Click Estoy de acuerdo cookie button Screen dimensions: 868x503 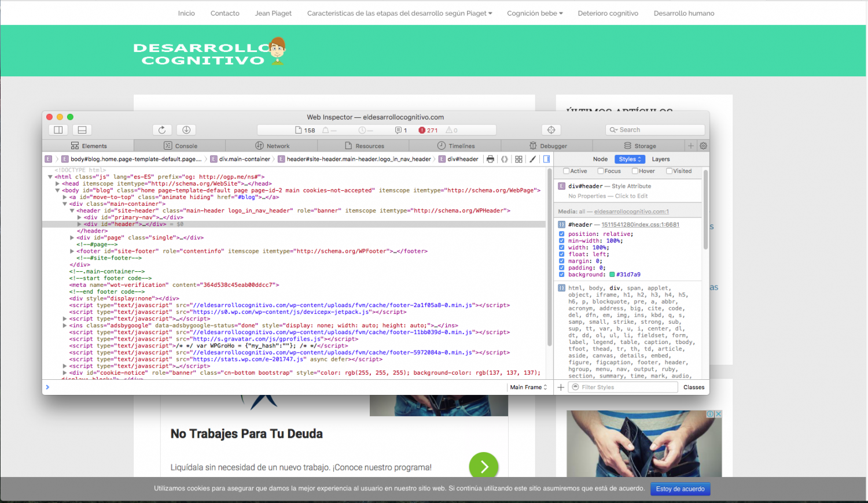coord(680,489)
